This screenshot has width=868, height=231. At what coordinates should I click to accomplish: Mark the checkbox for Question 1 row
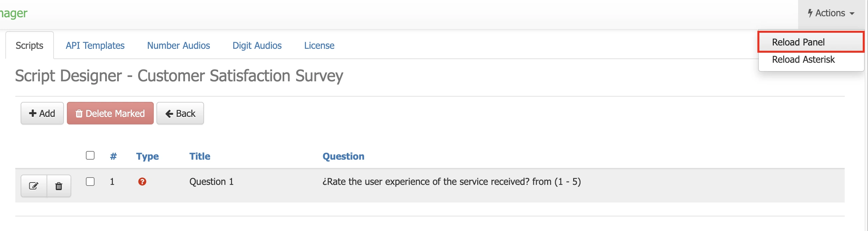(90, 182)
